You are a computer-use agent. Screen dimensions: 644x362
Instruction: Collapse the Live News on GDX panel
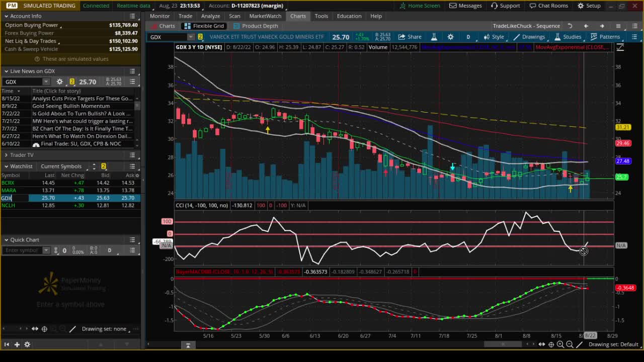6,71
